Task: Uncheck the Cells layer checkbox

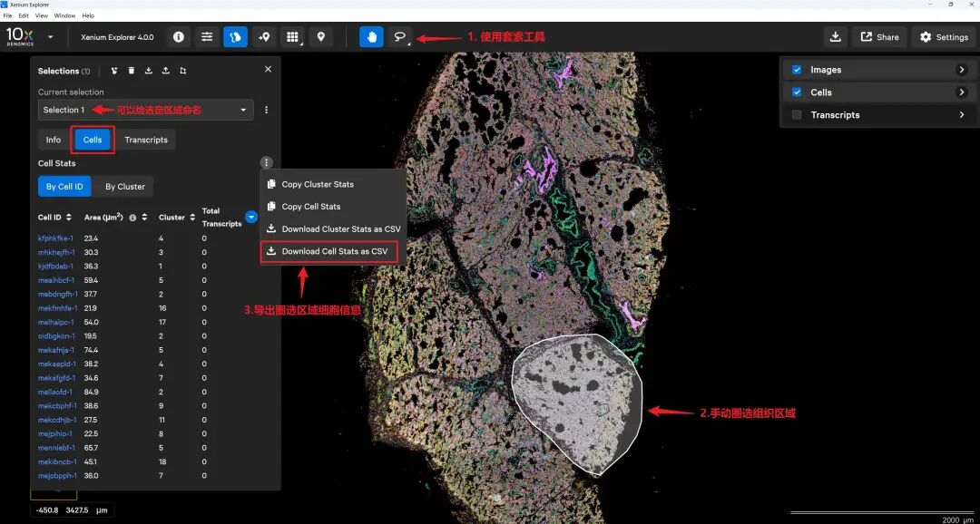Action: coord(797,92)
